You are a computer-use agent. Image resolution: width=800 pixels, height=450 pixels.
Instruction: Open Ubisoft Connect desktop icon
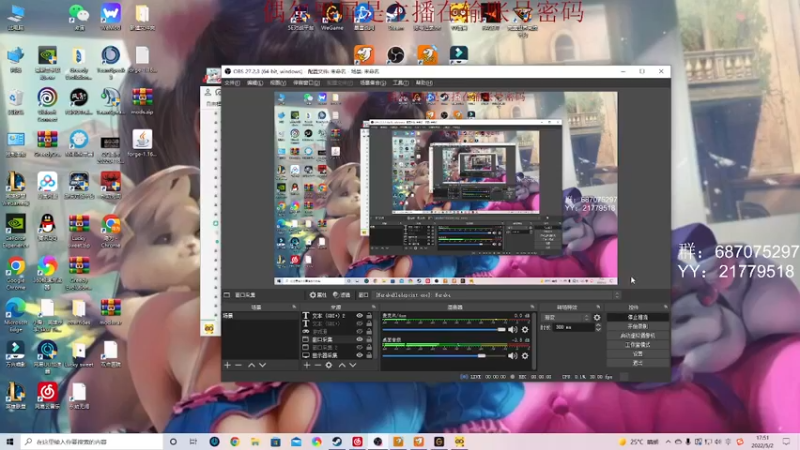coord(47,104)
